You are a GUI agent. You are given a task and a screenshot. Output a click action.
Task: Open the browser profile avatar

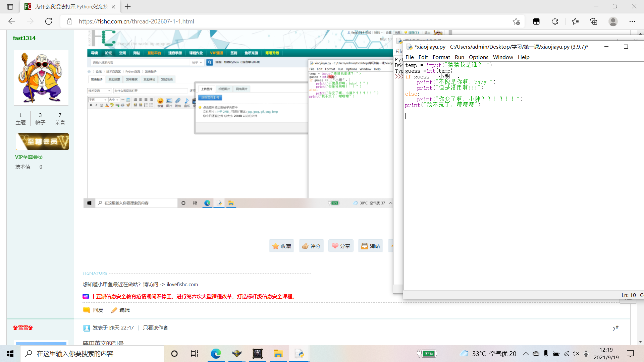pyautogui.click(x=613, y=21)
